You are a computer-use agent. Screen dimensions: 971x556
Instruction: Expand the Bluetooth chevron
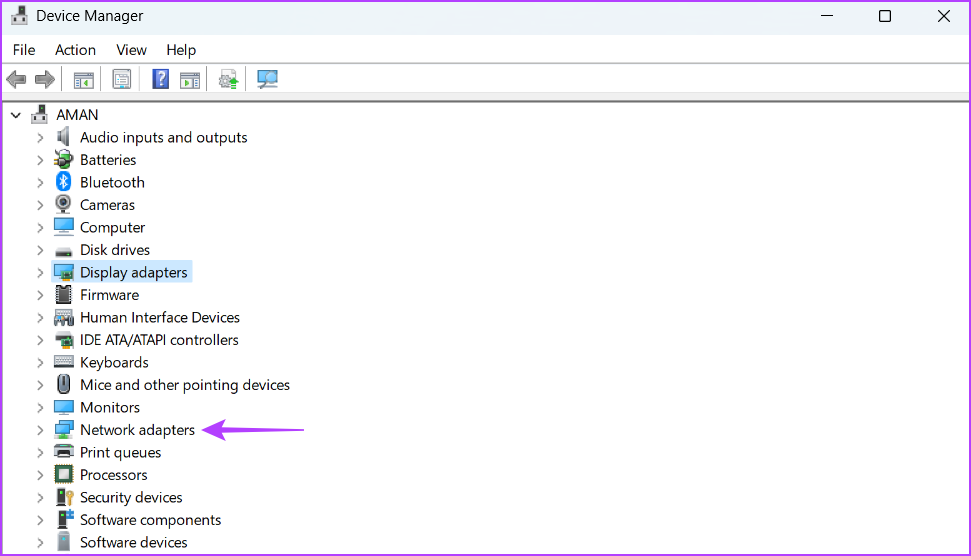40,183
